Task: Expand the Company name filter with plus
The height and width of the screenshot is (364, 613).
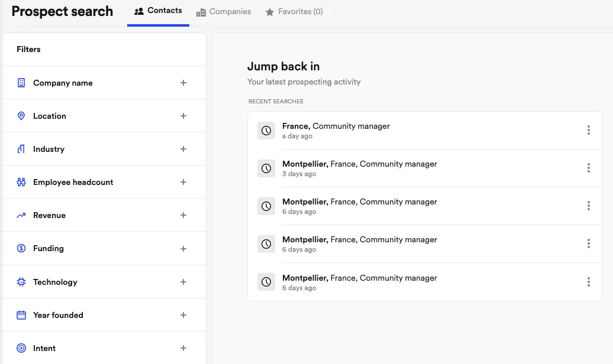Action: (x=183, y=83)
